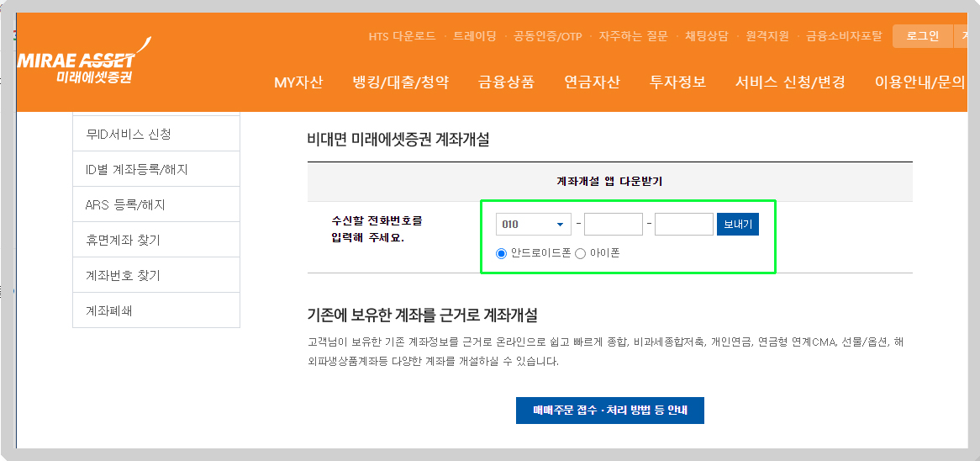The image size is (980, 461).
Task: Click 기존에 보유한 계좌를 근거로 계좌개설 heading
Action: (x=423, y=315)
